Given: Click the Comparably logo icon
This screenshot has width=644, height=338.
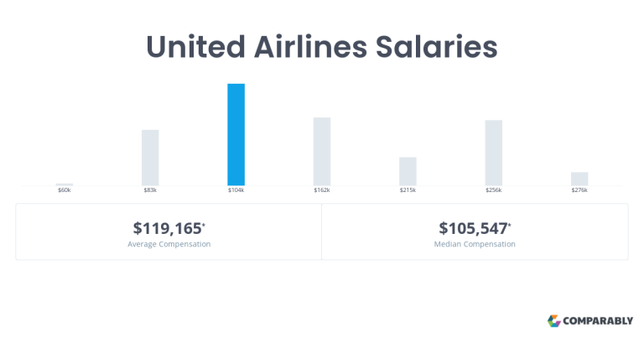Looking at the screenshot, I should click(553, 320).
